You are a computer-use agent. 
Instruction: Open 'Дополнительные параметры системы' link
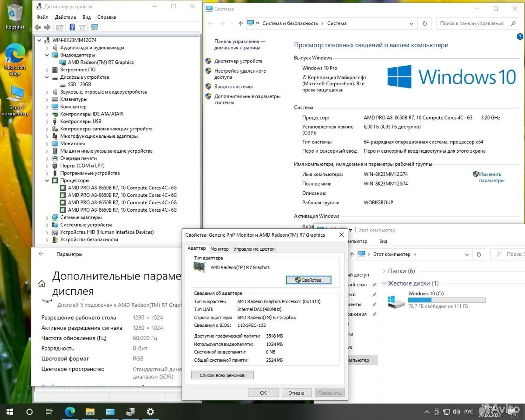pos(248,99)
